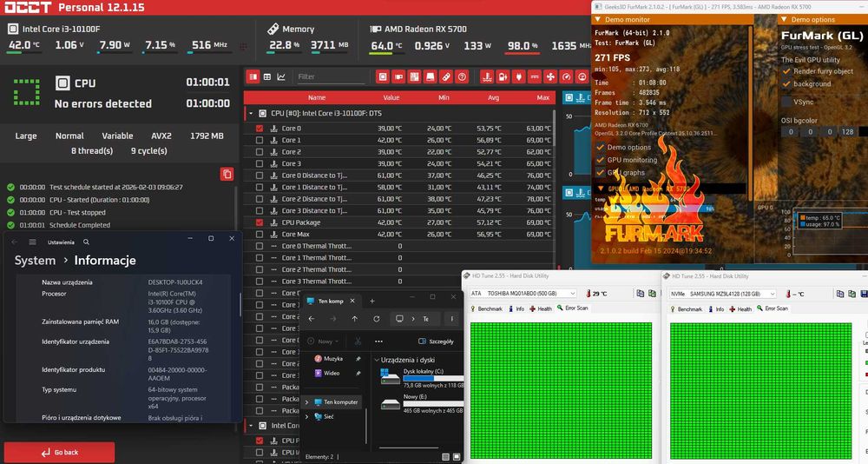Click the OSI bgcolor 128 alpha value
Screen dimensions: 868x464
[847, 132]
